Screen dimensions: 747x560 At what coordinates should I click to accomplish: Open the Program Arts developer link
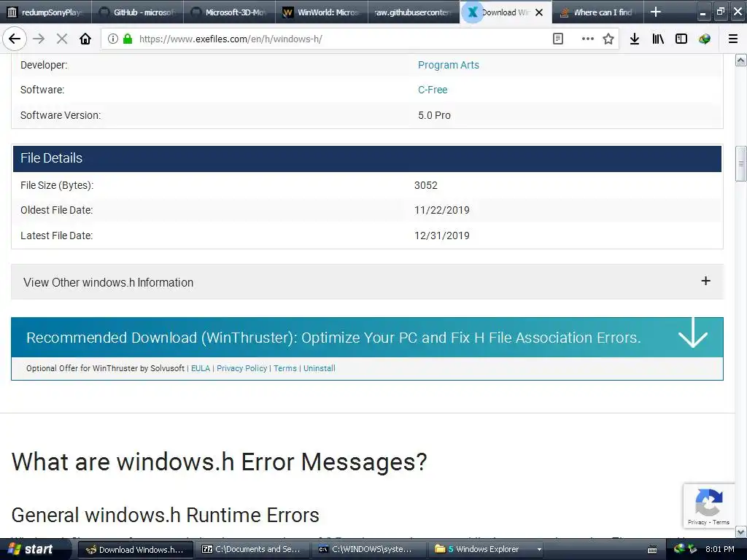(449, 65)
